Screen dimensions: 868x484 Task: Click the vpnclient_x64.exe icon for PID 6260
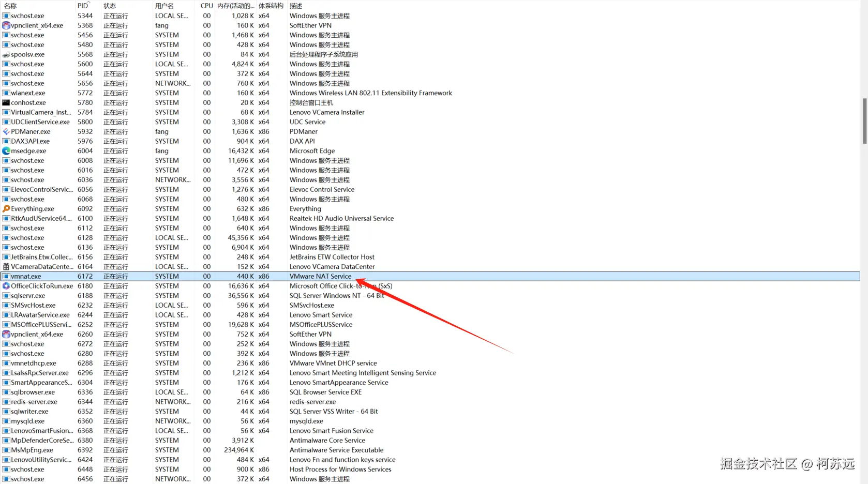6,335
